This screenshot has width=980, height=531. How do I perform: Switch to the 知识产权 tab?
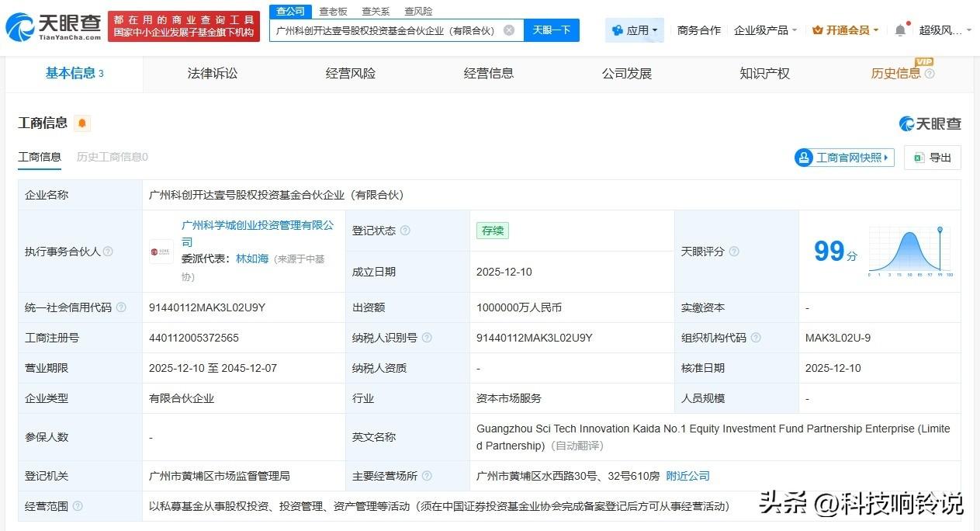764,74
